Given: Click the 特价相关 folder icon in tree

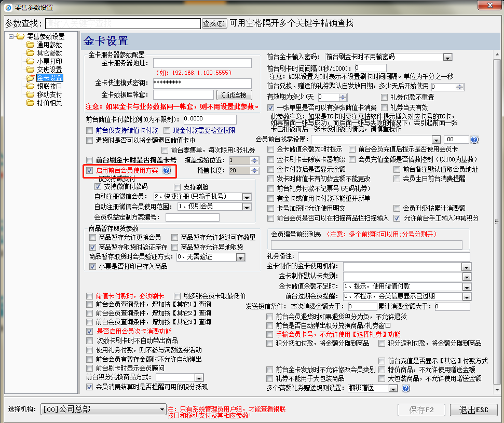Looking at the screenshot, I should click(30, 103).
